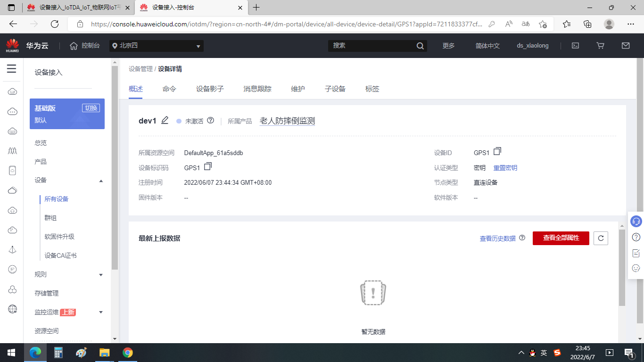Open the browser Collections icon
The image size is (644, 362).
587,24
